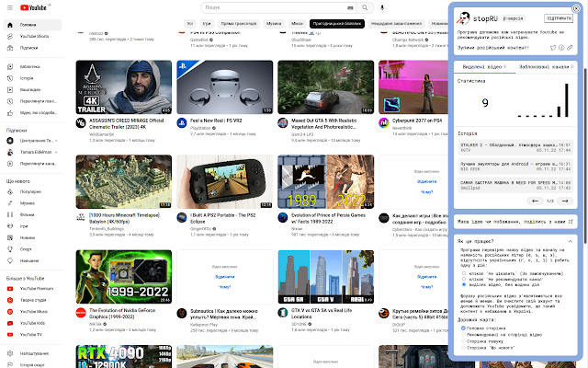Open the Tamara Eidelman subscription channel

pyautogui.click(x=32, y=152)
